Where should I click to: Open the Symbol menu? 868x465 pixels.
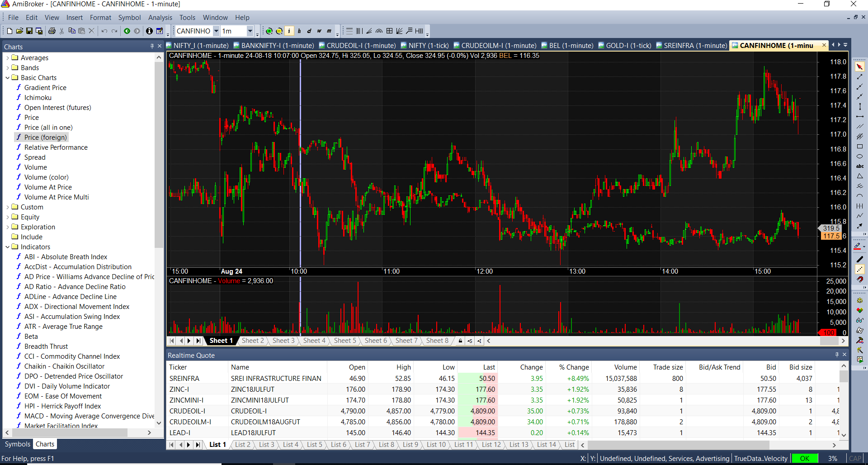[129, 18]
